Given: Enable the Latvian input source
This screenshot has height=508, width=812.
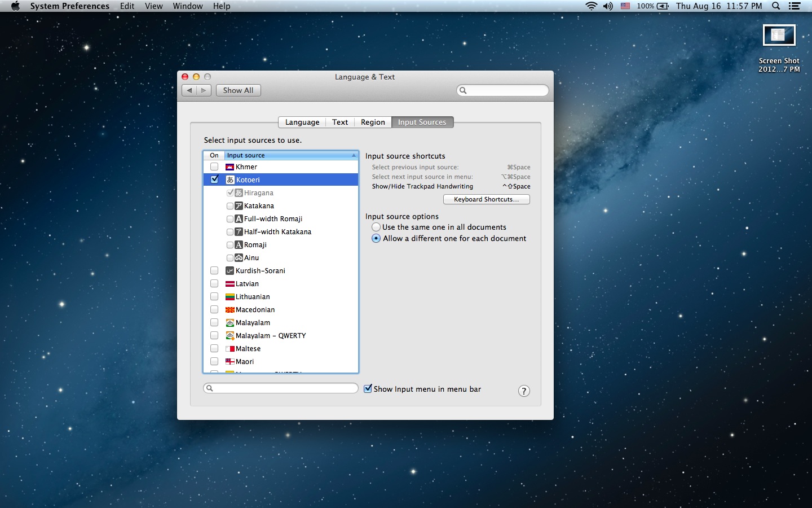Looking at the screenshot, I should 214,284.
